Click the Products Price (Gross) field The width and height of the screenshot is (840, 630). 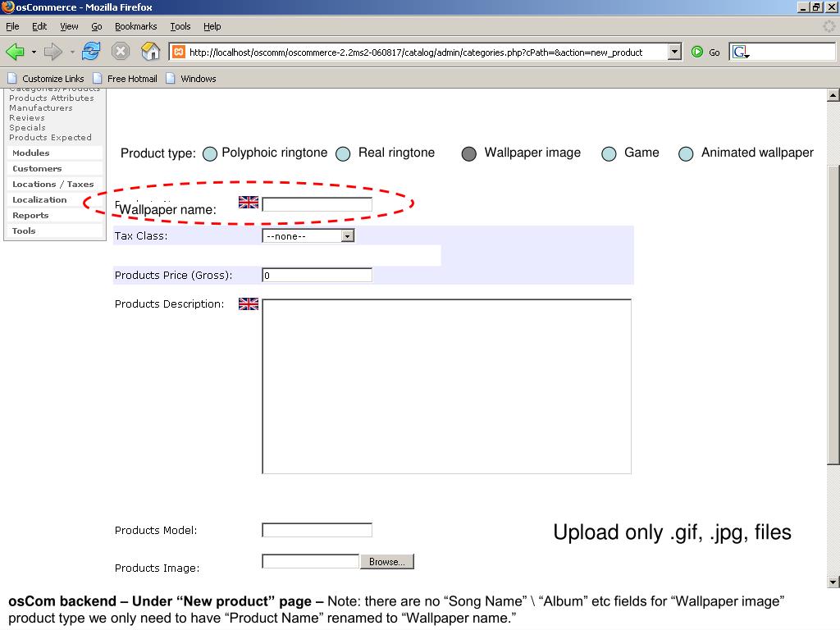coord(317,276)
